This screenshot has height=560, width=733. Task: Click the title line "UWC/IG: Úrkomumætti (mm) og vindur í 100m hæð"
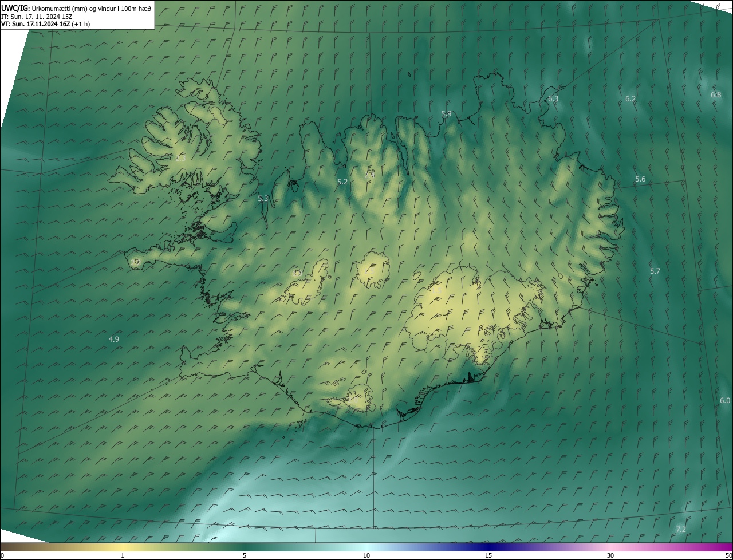point(77,8)
